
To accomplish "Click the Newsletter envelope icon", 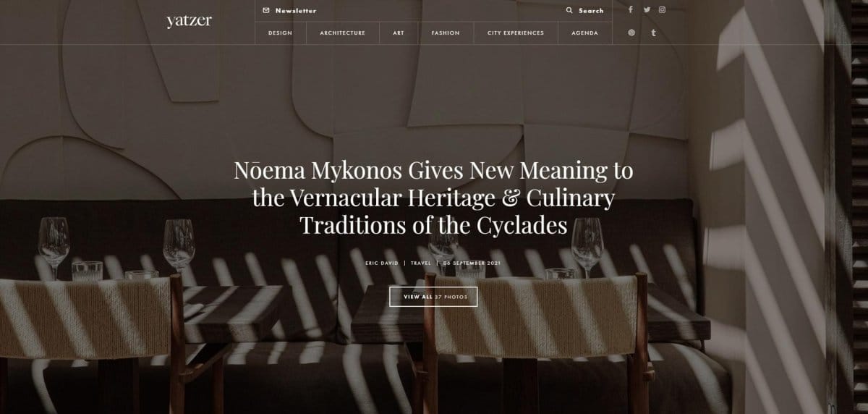I will 266,11.
